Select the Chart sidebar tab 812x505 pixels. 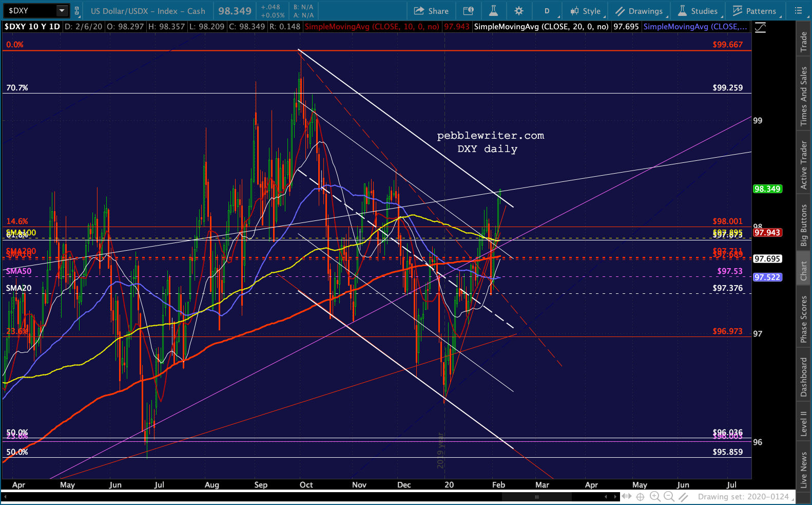(x=804, y=271)
